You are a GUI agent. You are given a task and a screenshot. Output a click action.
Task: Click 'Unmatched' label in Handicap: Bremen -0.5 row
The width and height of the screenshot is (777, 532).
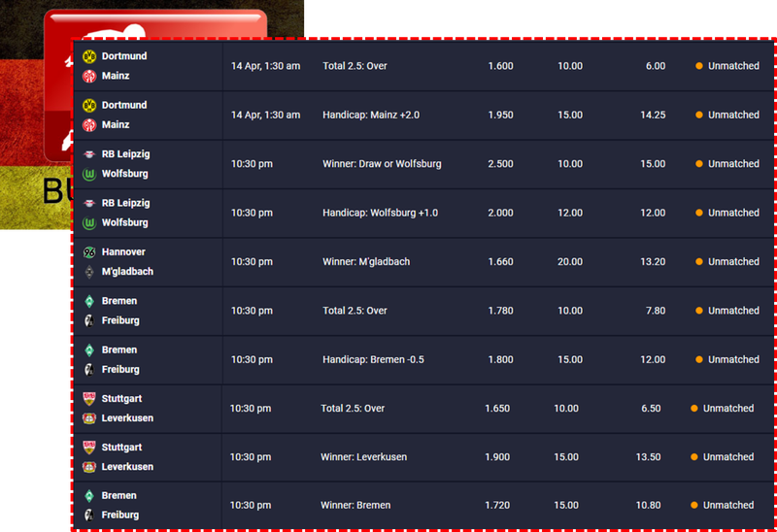click(x=733, y=359)
